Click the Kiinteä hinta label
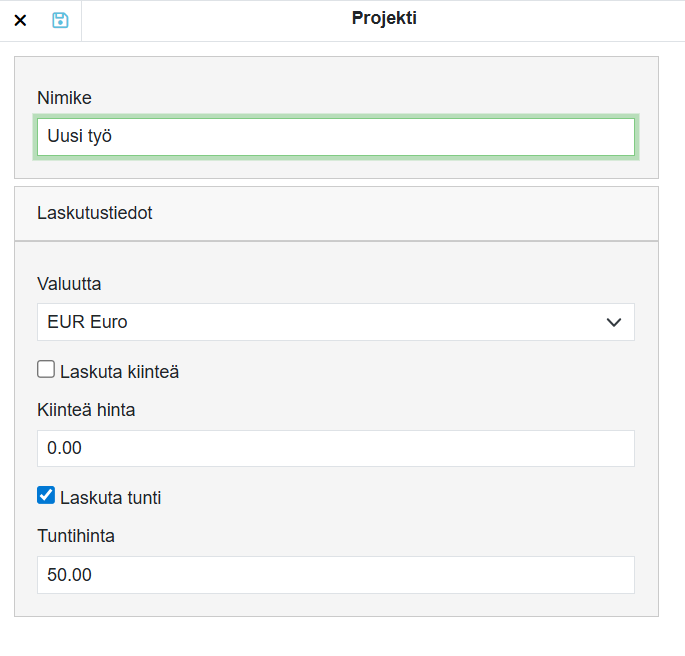685x656 pixels. (86, 410)
